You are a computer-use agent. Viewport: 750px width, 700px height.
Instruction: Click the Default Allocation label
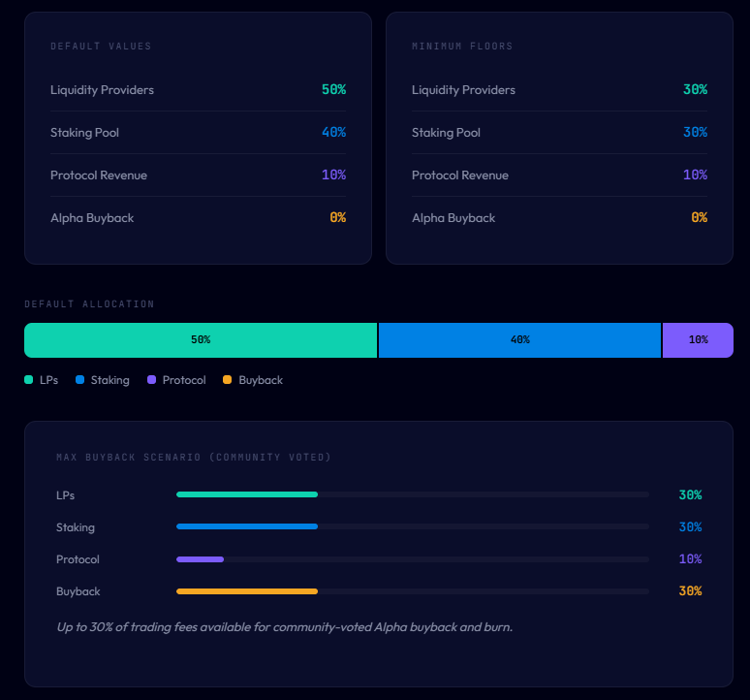(89, 304)
